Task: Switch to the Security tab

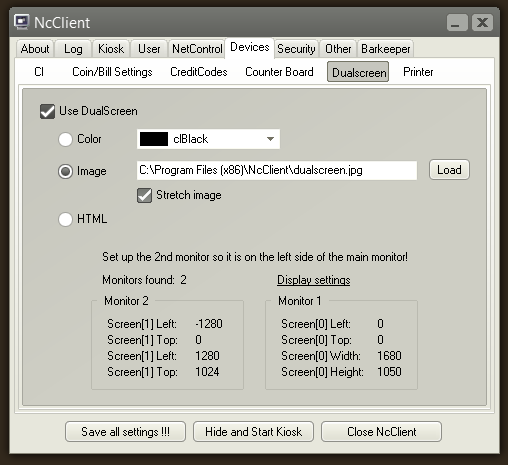Action: pyautogui.click(x=296, y=49)
